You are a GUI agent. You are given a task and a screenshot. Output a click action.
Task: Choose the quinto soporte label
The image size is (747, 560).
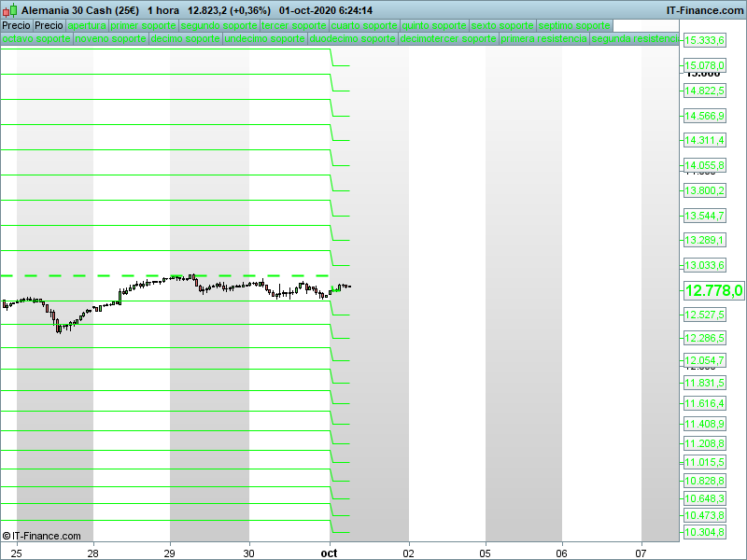(434, 26)
